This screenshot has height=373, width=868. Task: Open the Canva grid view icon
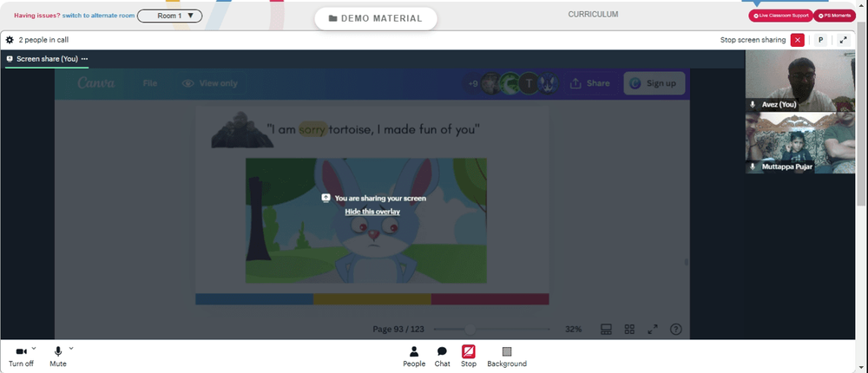[x=629, y=330]
